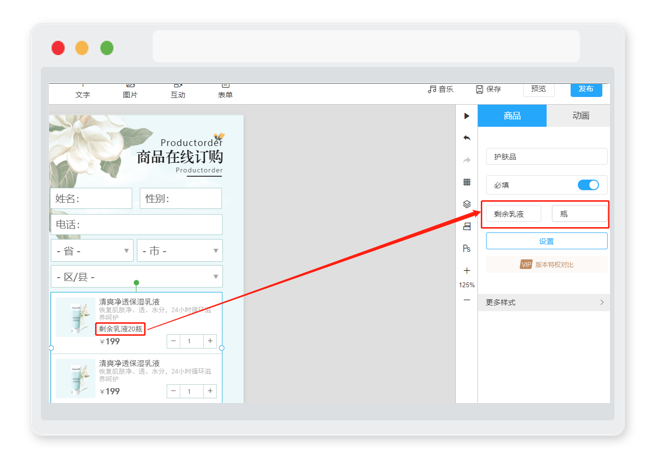Click the first product quantity value field
Image resolution: width=660 pixels, height=460 pixels.
(192, 341)
